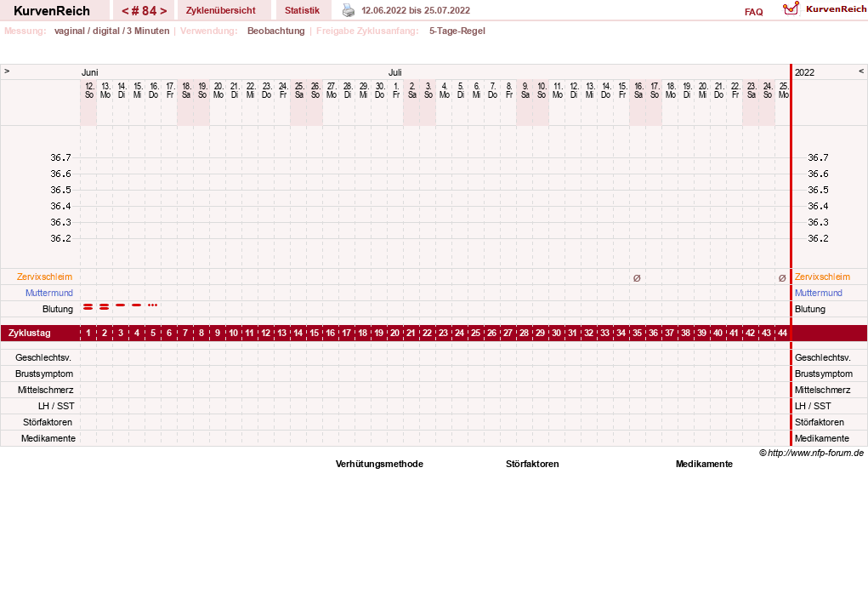Viewport: 868px width, 599px height.
Task: Click the 2022 year label
Action: [x=804, y=72]
